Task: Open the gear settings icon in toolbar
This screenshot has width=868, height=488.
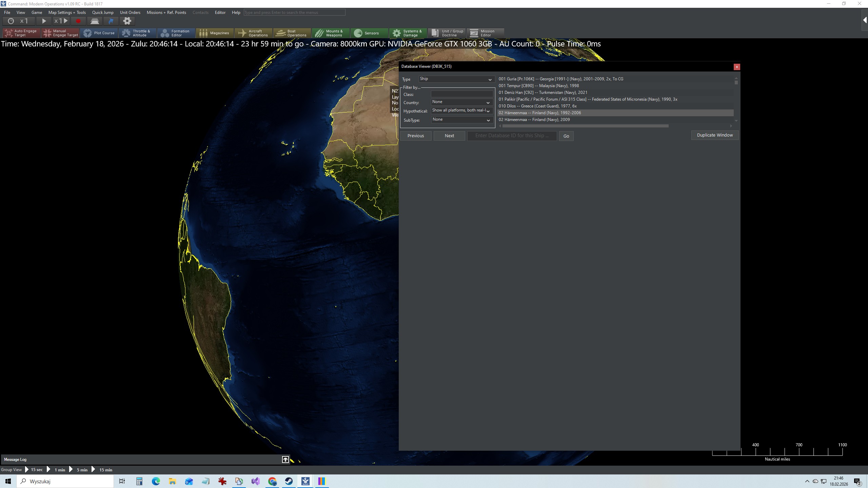Action: (x=127, y=21)
